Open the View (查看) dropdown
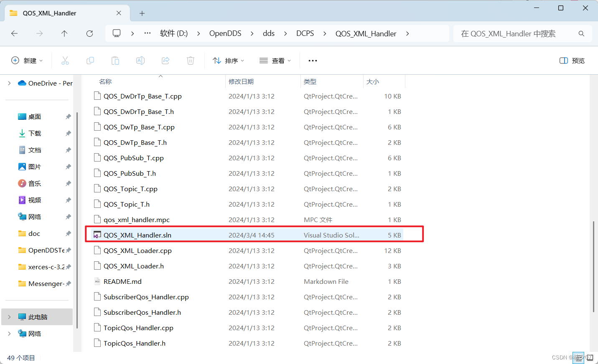Screen dimensions: 598x364 coord(275,61)
